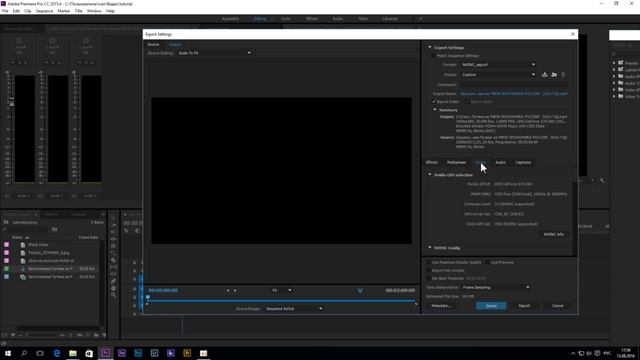
Task: Select the Zoom tool in Tools panel
Action: tap(113, 295)
